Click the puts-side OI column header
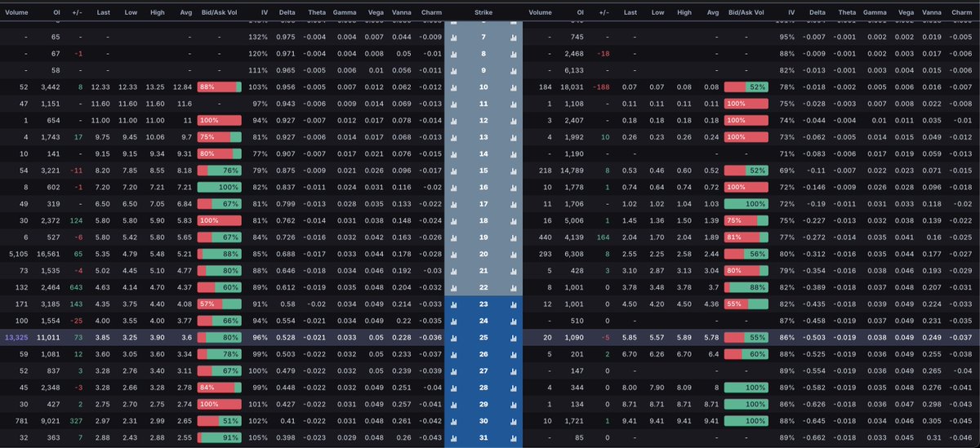This screenshot has height=448, width=980. point(578,13)
